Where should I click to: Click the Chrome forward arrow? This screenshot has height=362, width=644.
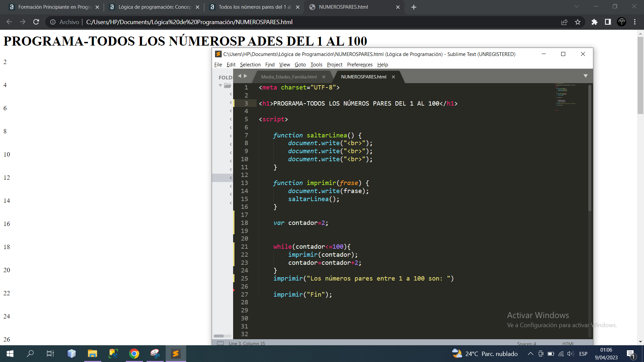click(x=22, y=22)
